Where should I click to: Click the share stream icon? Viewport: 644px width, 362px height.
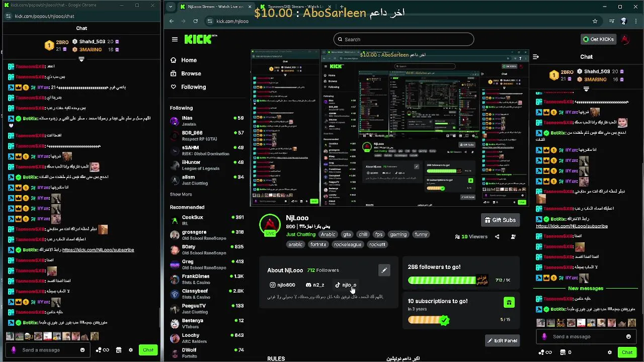(x=497, y=236)
